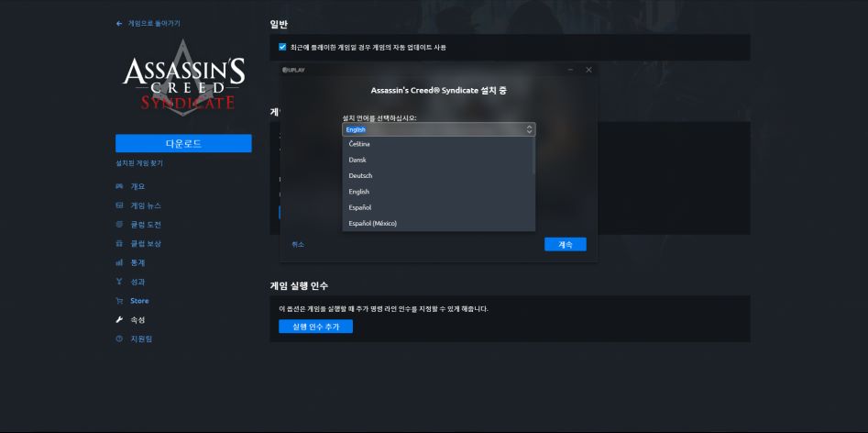Open the install language combo box showing English

pyautogui.click(x=438, y=129)
